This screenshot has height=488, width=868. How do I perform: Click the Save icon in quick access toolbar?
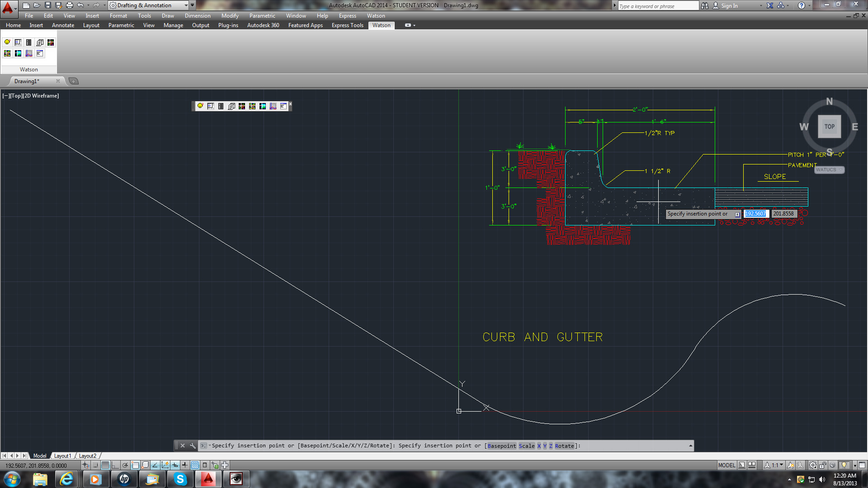47,5
